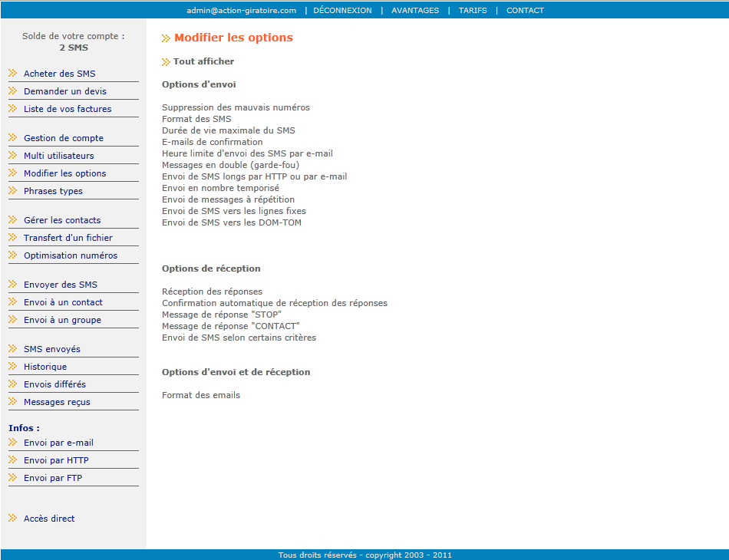Expand Envoi en nombre temporisé option
The image size is (729, 560).
pyautogui.click(x=220, y=188)
